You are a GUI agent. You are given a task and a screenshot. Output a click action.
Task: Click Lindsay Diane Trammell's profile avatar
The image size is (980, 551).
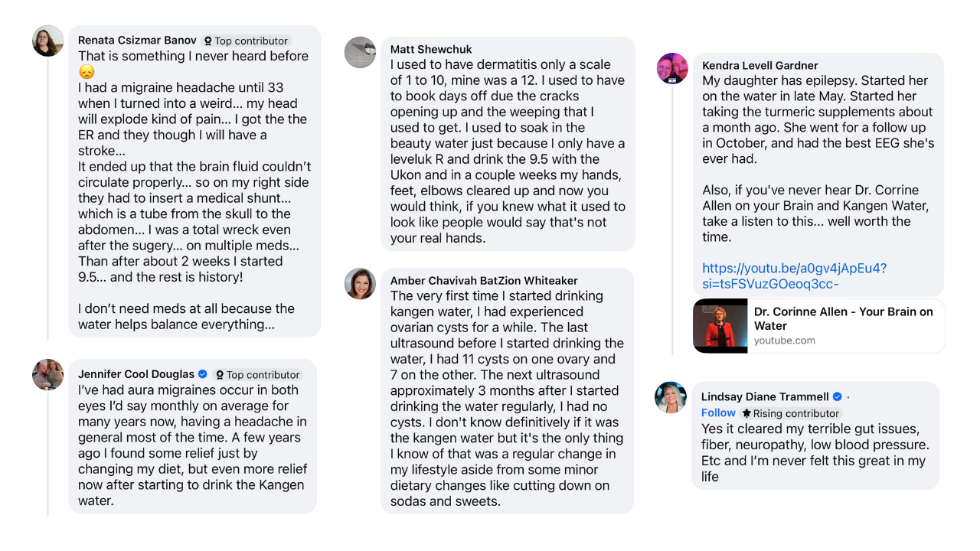tap(670, 397)
